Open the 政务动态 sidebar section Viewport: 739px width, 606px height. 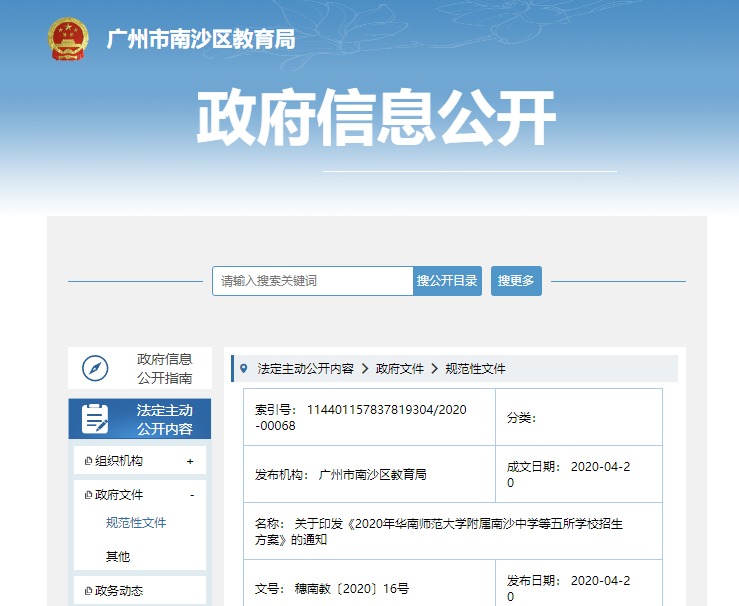pos(119,591)
